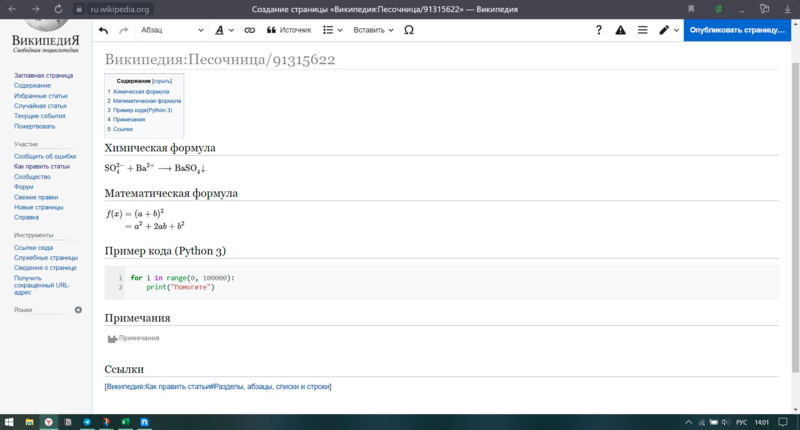Insert a link using the chain icon
800x430 pixels.
pos(249,30)
